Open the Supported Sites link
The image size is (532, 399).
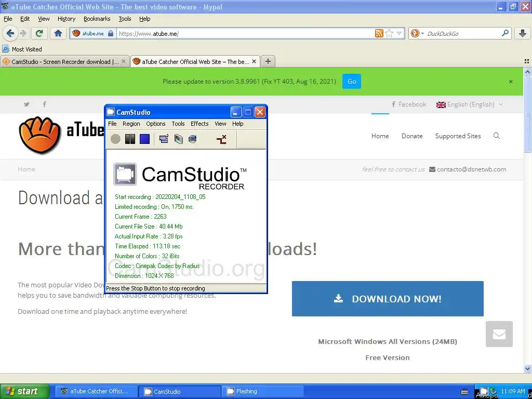coord(458,136)
